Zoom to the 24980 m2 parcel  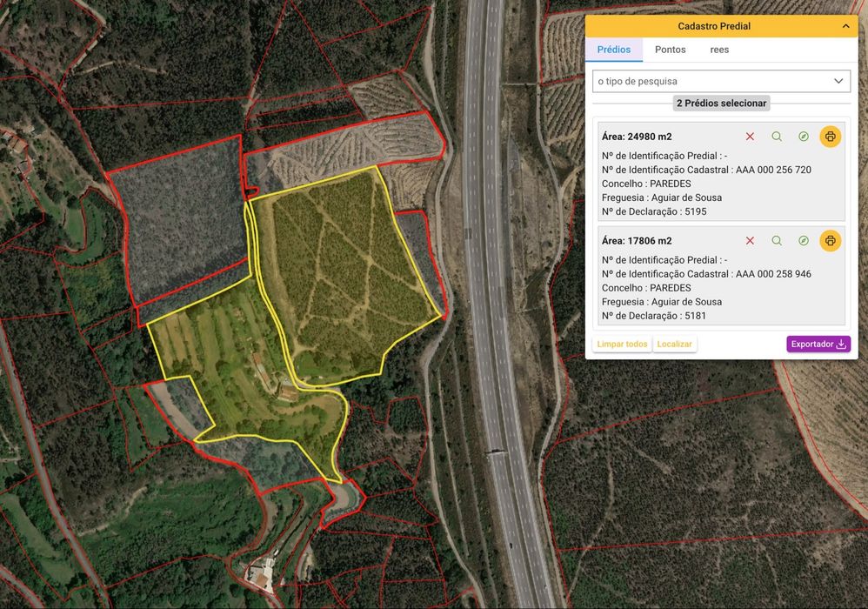[777, 137]
